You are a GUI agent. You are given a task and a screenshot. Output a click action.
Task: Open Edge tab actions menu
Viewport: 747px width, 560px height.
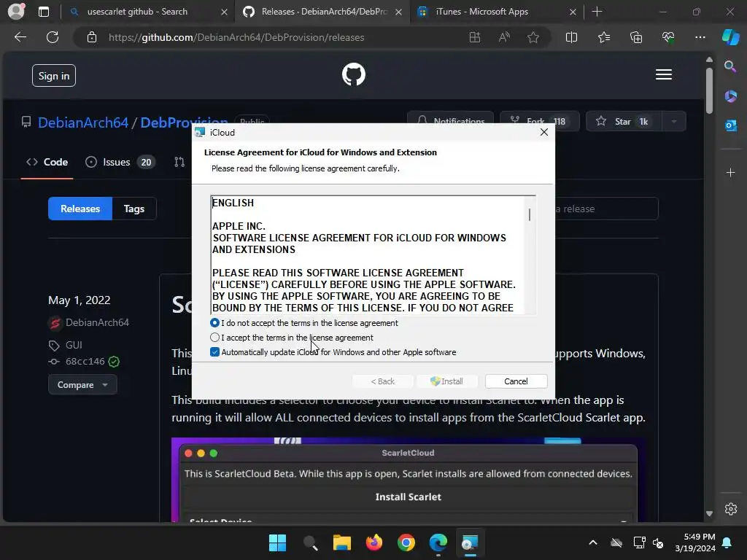coord(43,12)
